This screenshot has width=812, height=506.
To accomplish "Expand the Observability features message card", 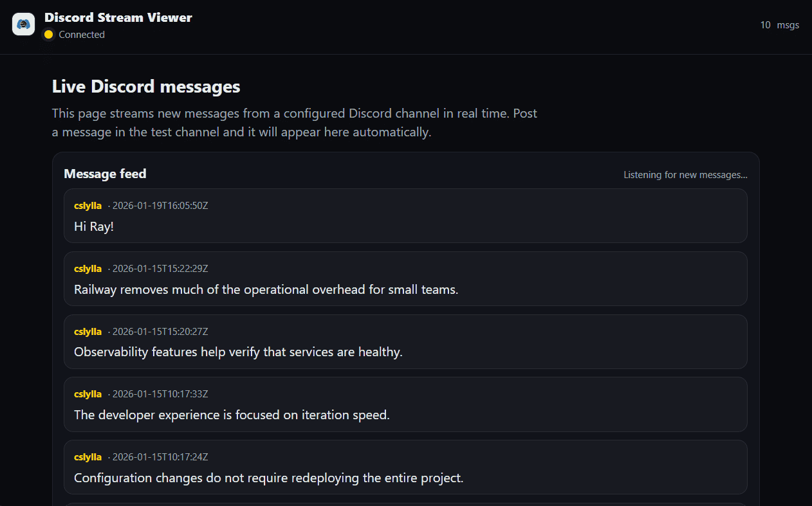I will point(405,341).
